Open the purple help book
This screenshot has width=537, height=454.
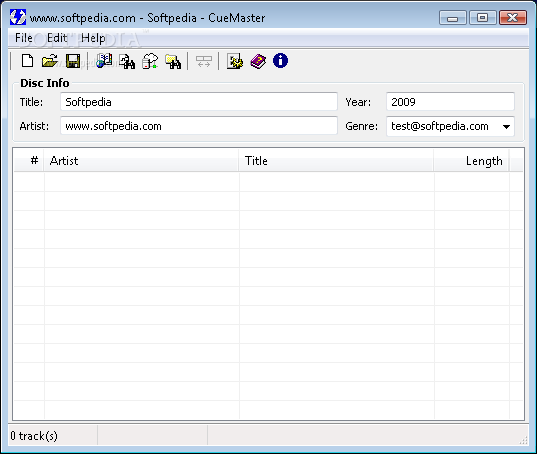point(258,61)
